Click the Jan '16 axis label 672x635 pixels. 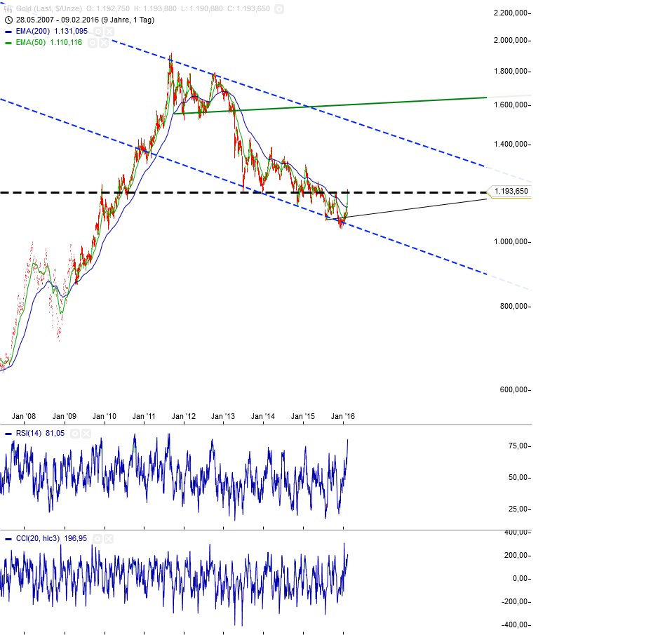(x=344, y=416)
